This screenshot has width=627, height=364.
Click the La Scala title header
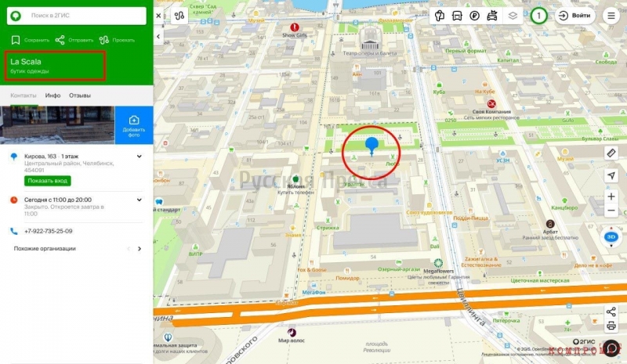click(x=26, y=62)
